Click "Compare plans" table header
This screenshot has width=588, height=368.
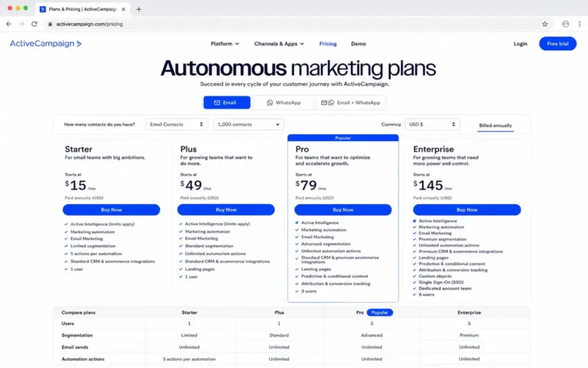tap(78, 312)
